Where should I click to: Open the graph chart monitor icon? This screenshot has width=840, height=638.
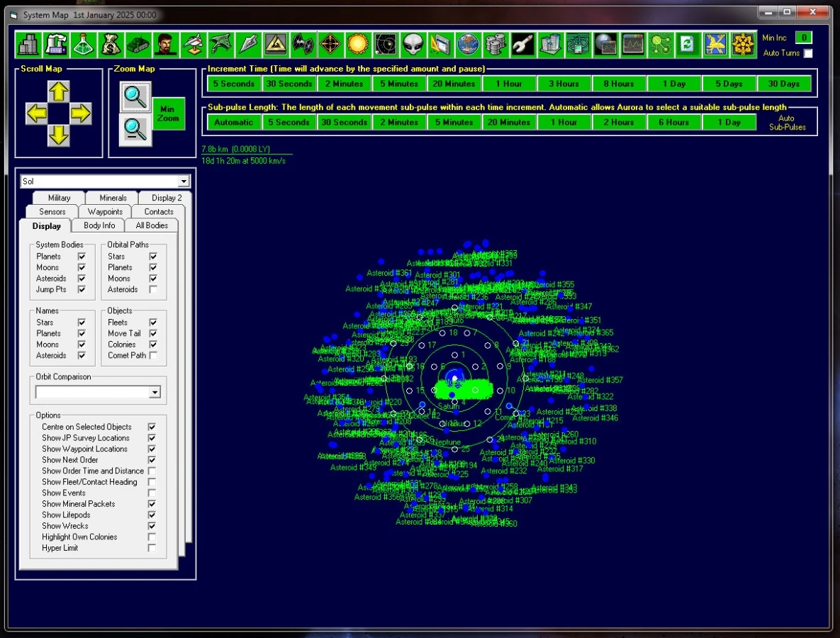[633, 45]
